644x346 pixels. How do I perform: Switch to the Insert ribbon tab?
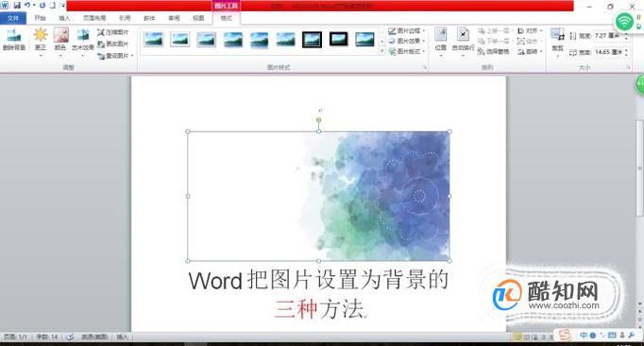(x=64, y=18)
